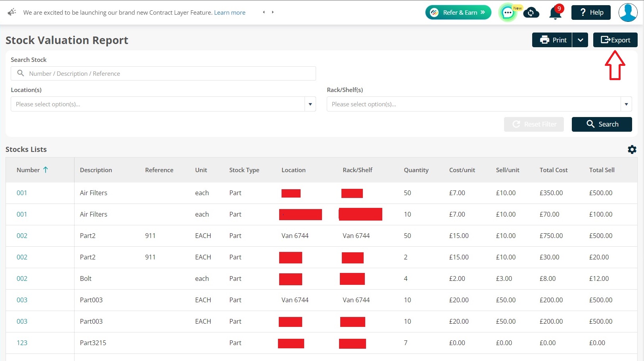Select £750.00 total cost cell
This screenshot has width=644, height=361.
coord(551,236)
